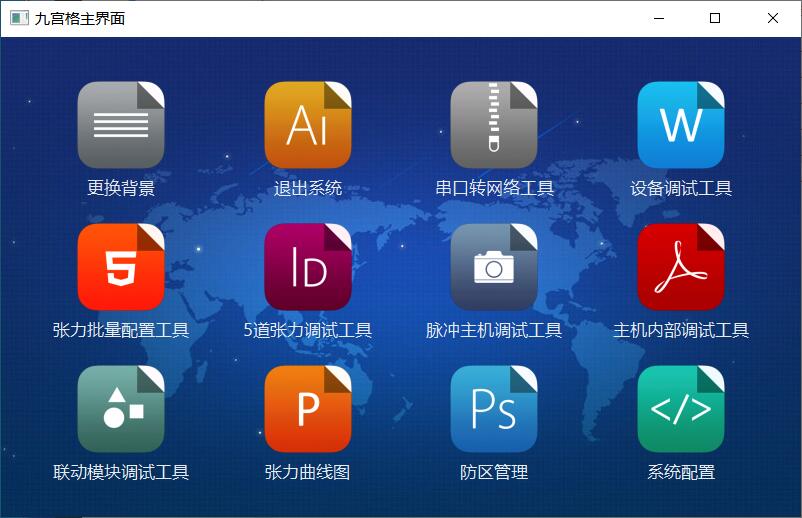Open the blue Ps icon for 防区管理

tap(494, 409)
